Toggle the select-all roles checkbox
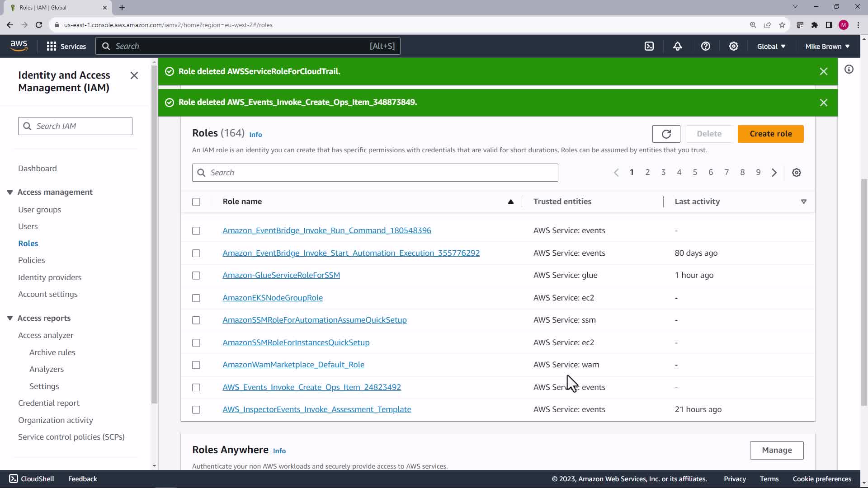 pyautogui.click(x=196, y=202)
